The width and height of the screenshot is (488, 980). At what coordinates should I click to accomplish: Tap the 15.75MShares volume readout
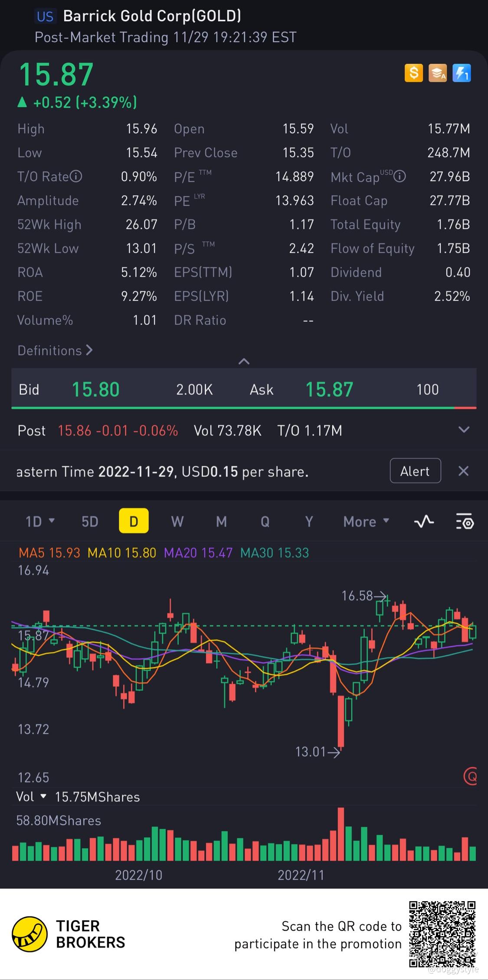tap(98, 797)
